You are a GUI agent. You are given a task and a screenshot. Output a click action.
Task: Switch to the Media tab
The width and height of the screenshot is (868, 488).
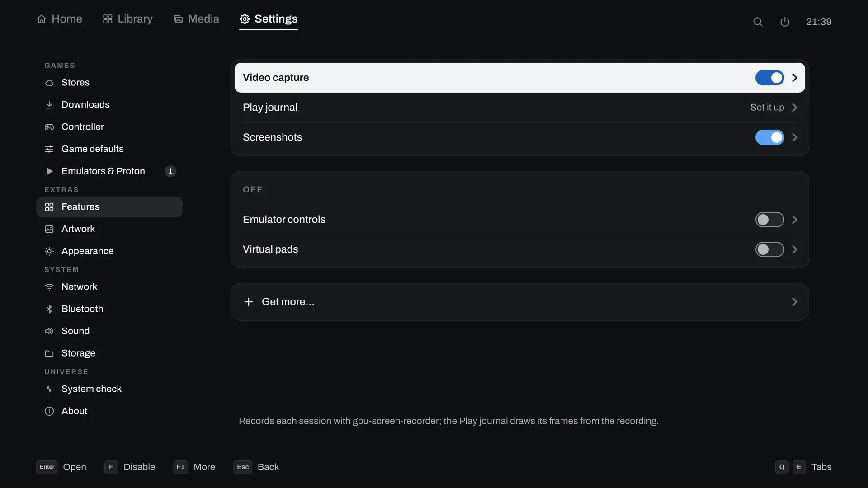[x=196, y=19]
